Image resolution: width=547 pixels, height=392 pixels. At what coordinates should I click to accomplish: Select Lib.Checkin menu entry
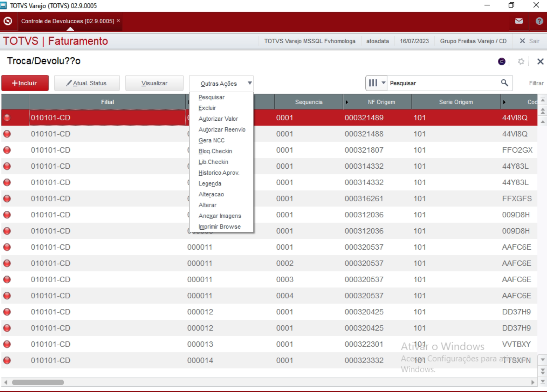(x=213, y=162)
